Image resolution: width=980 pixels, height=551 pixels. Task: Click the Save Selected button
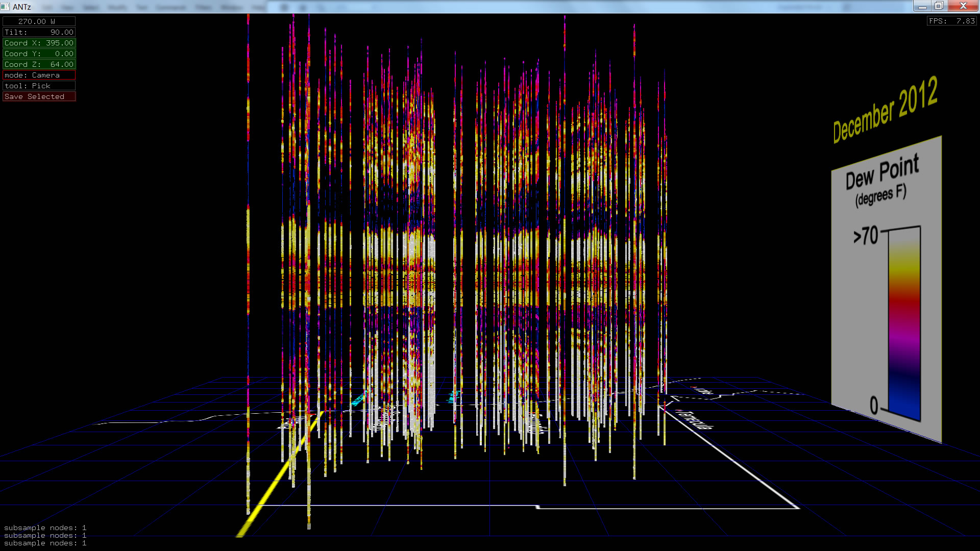(x=39, y=96)
